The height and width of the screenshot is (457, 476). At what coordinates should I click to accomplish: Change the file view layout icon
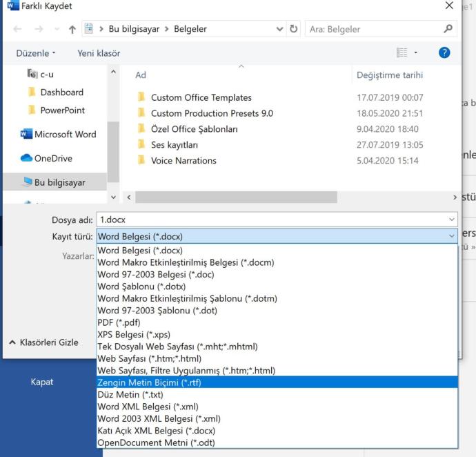(402, 53)
